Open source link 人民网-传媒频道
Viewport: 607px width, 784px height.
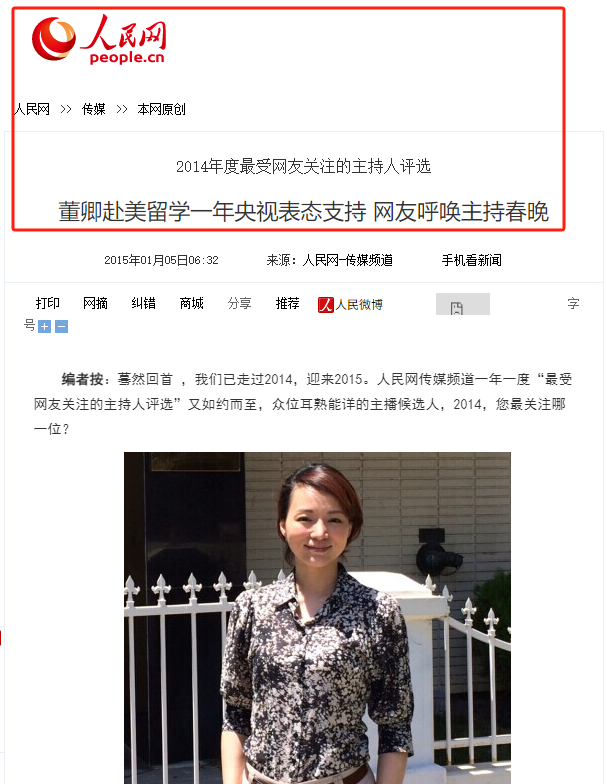pos(348,260)
